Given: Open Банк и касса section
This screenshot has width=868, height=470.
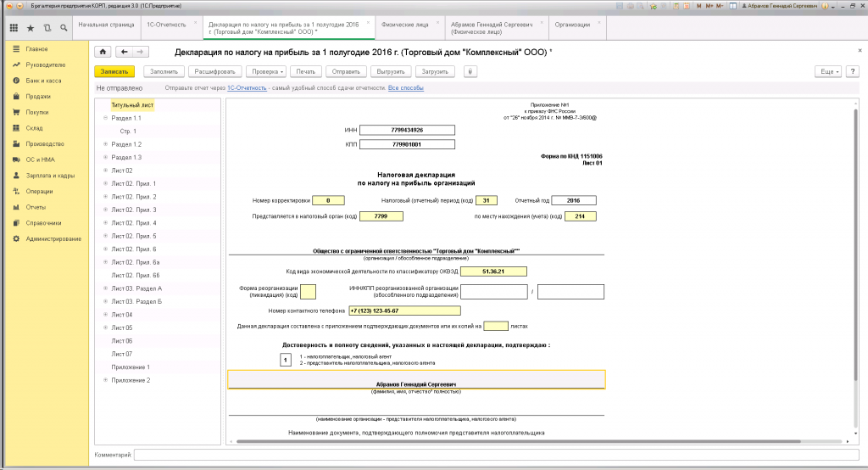Looking at the screenshot, I should point(43,81).
